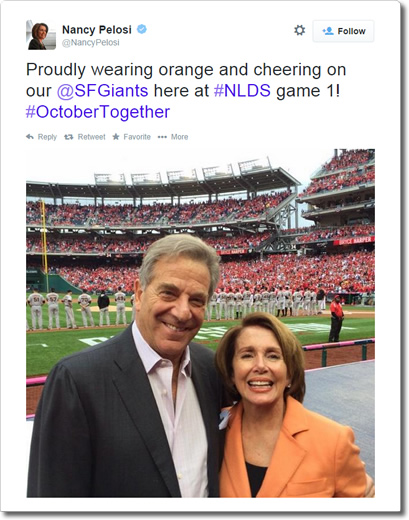
Task: Open the #OctoberTogether hashtag
Action: [98, 112]
